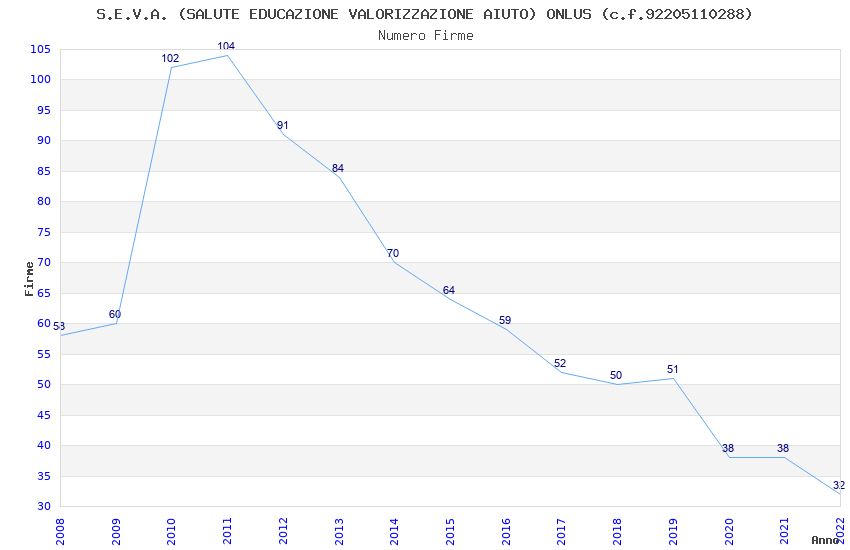The height and width of the screenshot is (550, 850).
Task: Click the horizontal axis title "Anno"
Action: click(825, 540)
